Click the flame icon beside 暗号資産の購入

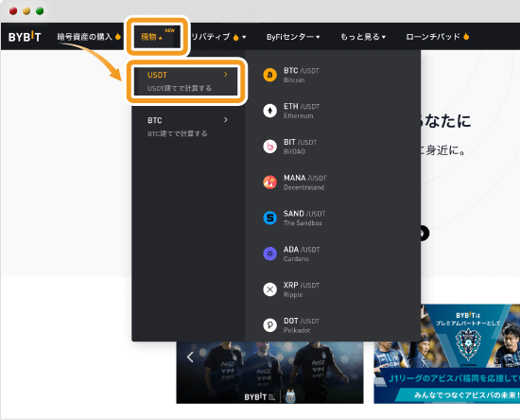(118, 37)
